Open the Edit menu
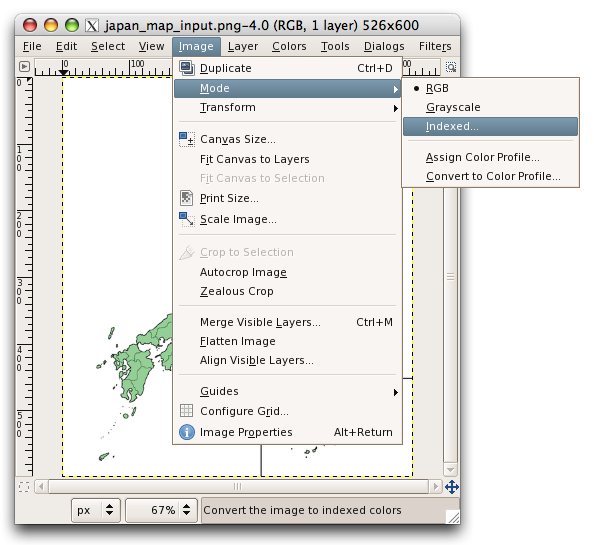The width and height of the screenshot is (594, 545). click(x=66, y=46)
